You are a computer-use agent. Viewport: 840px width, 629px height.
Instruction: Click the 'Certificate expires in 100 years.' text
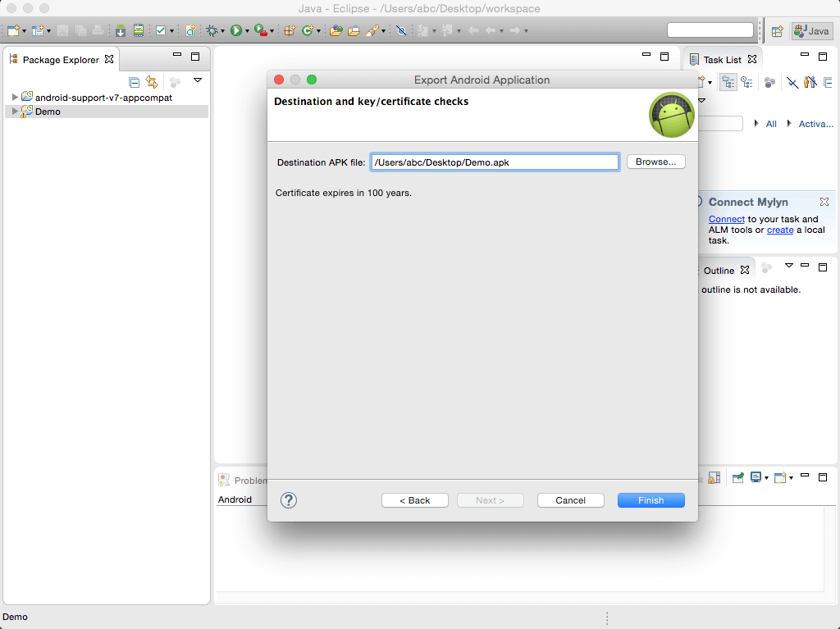(344, 193)
